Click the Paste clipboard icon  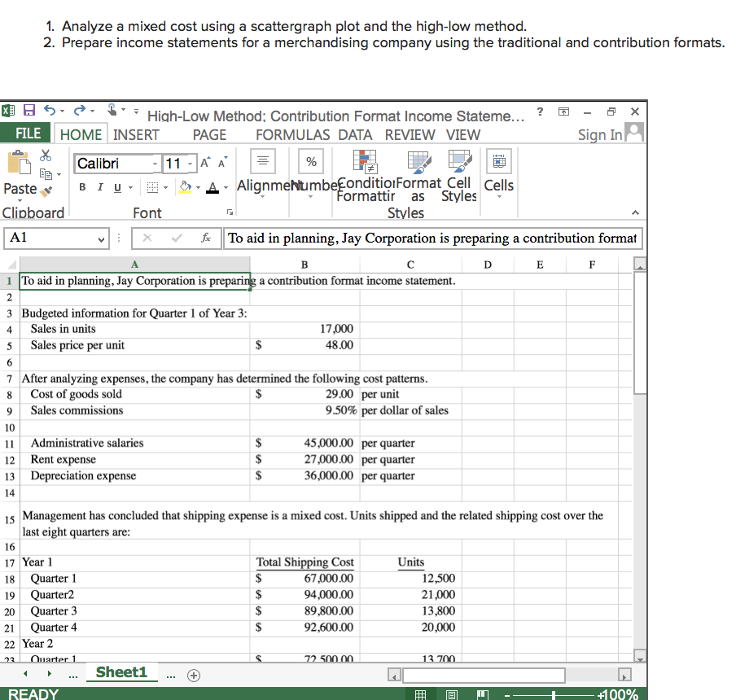tap(20, 162)
